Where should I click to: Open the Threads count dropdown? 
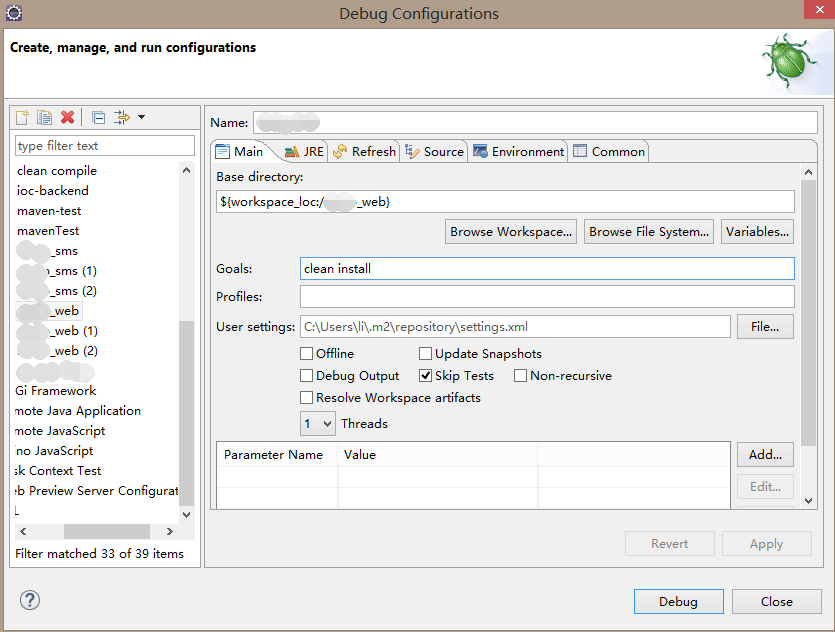pos(318,424)
